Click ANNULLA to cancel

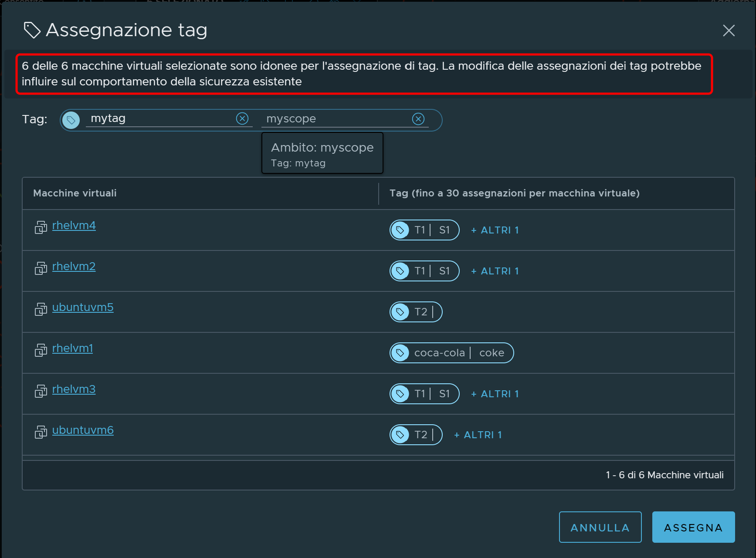pyautogui.click(x=600, y=527)
